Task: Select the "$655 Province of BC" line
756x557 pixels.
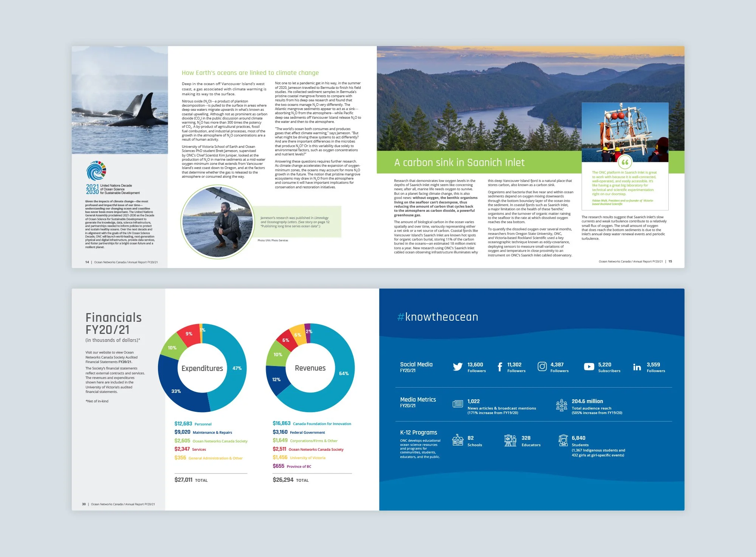Action: click(292, 466)
